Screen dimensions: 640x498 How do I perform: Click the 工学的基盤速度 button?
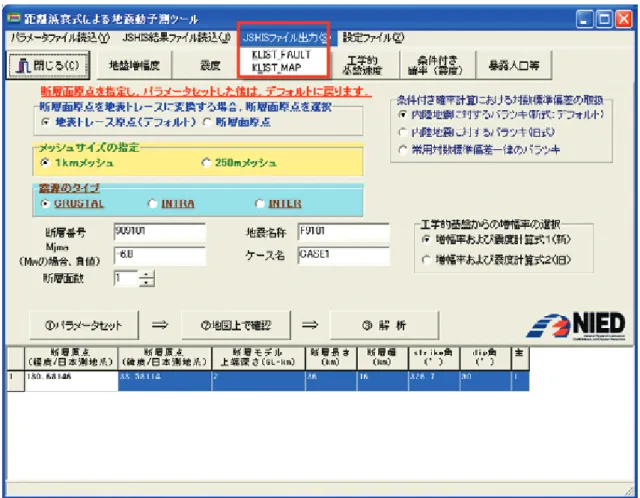[x=362, y=65]
